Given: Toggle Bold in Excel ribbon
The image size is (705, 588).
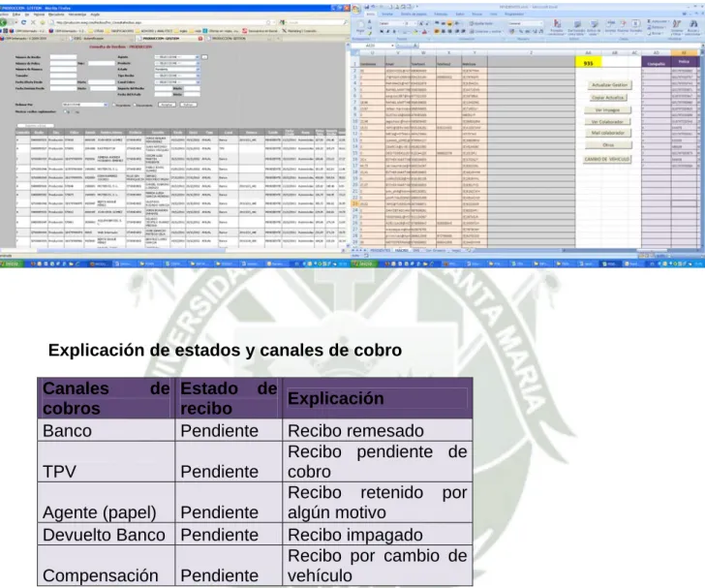Looking at the screenshot, I should [x=382, y=32].
